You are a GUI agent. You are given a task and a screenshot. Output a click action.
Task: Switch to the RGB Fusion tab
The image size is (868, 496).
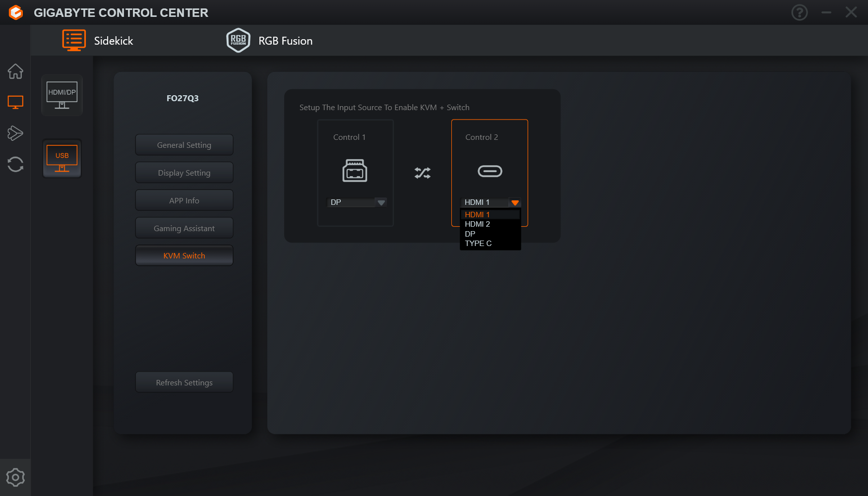point(270,41)
